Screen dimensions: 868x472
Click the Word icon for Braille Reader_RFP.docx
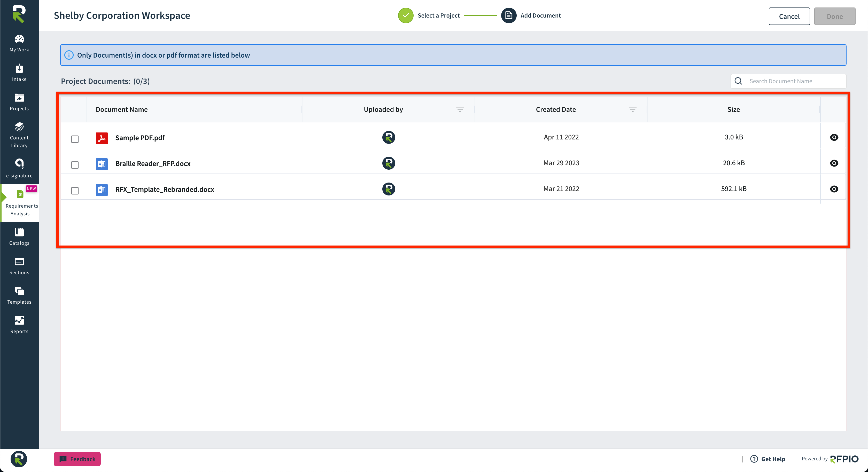tap(102, 164)
